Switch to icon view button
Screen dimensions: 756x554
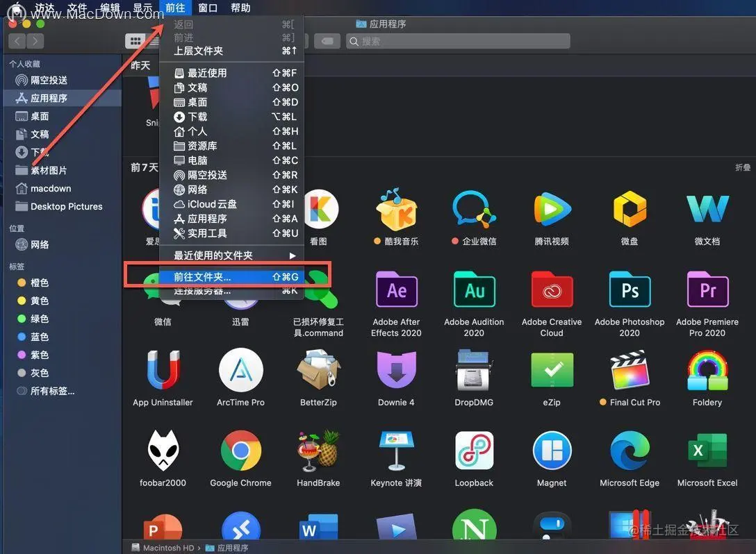[135, 42]
